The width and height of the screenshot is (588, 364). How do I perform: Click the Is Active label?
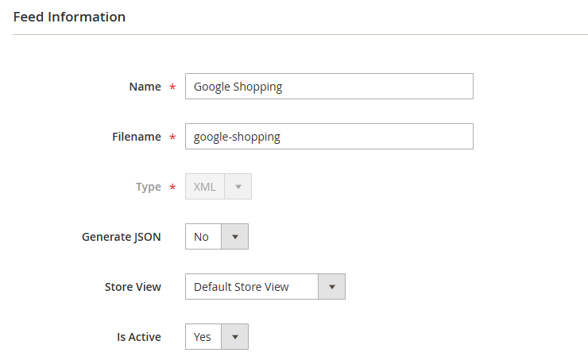tap(138, 337)
